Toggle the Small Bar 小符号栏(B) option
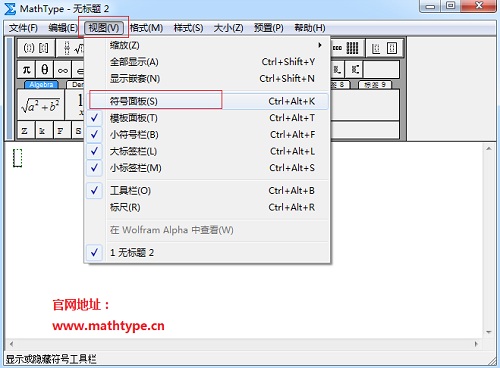The image size is (500, 368). pyautogui.click(x=208, y=135)
